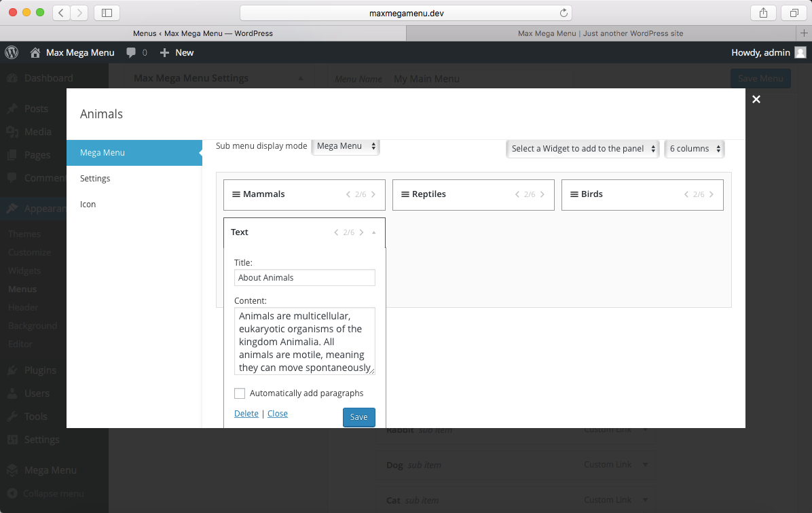Show all tabs with the tab overview button
The width and height of the screenshot is (812, 513).
pyautogui.click(x=794, y=13)
